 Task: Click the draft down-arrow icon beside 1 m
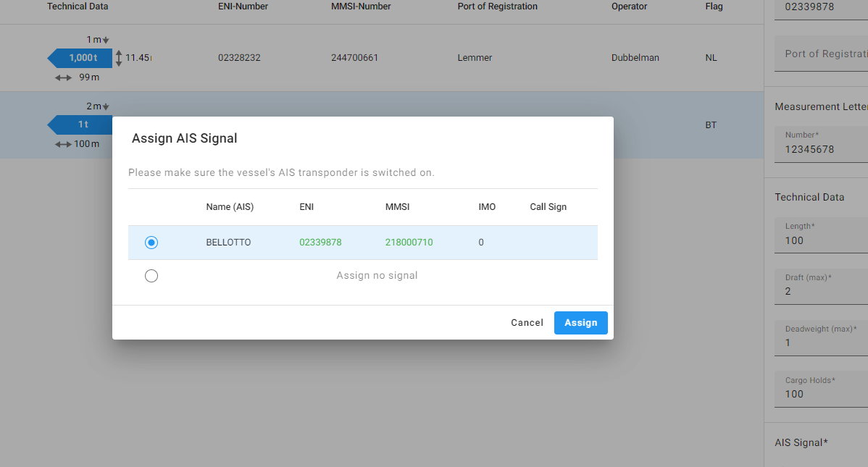click(x=106, y=40)
